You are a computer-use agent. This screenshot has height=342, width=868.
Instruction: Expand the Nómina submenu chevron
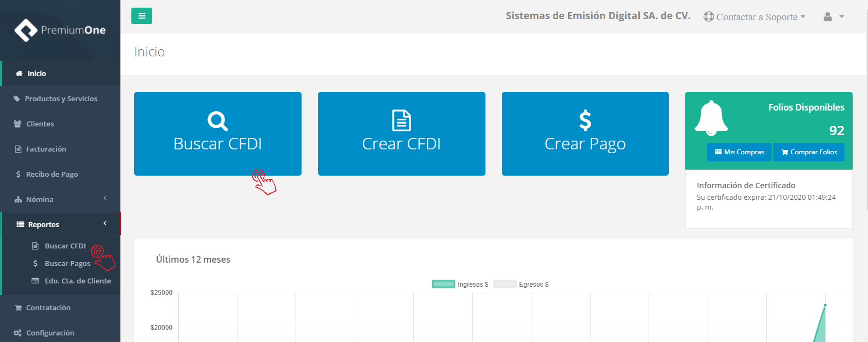(105, 198)
